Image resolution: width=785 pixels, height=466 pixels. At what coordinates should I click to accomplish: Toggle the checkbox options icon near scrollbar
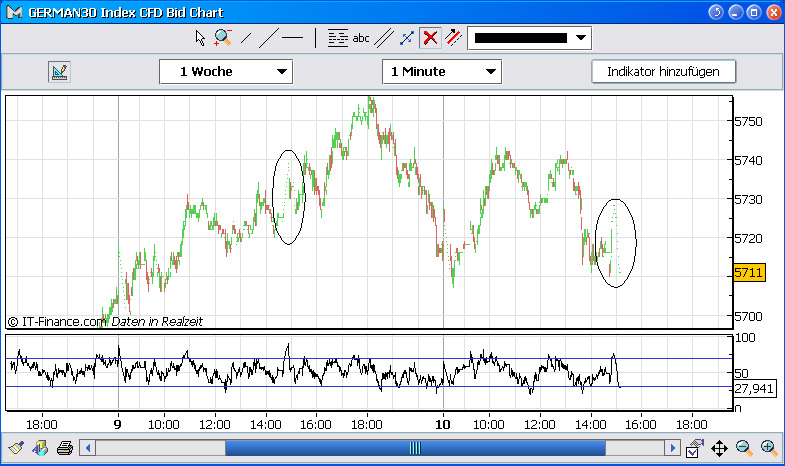(695, 447)
